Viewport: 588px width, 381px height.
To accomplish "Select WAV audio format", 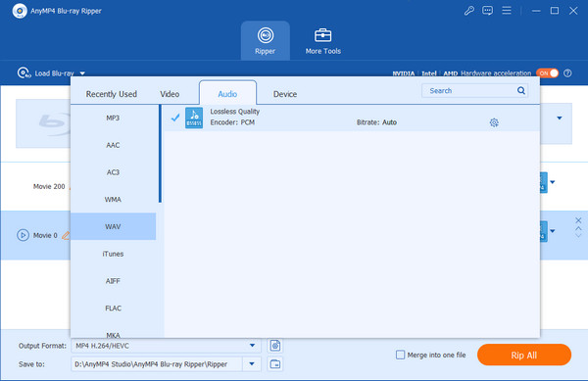I will [x=113, y=226].
